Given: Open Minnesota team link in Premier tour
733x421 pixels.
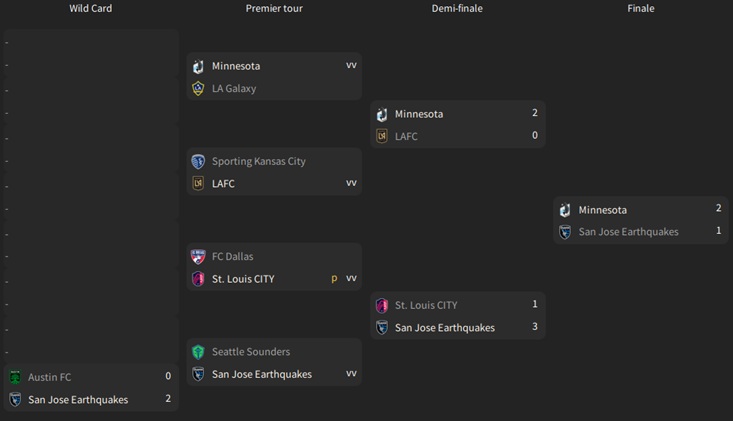Looking at the screenshot, I should coord(236,66).
